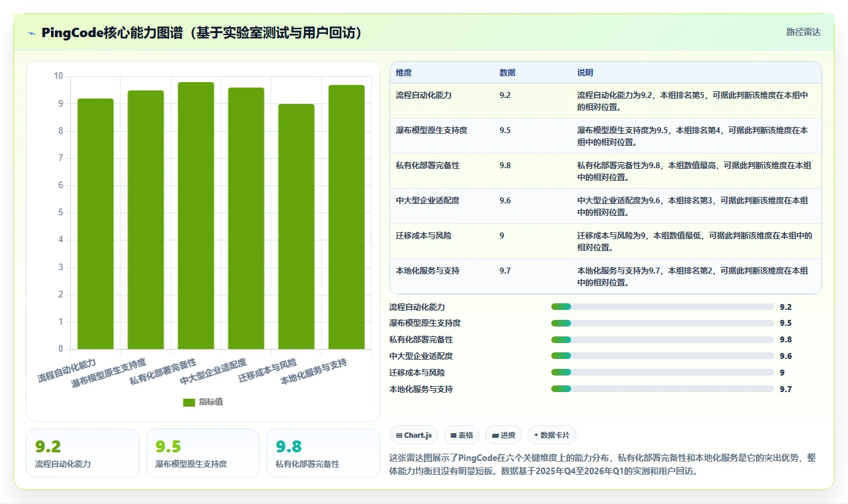848x504 pixels.
Task: Click the 私有化部署完备性 progress bar
Action: click(x=662, y=340)
